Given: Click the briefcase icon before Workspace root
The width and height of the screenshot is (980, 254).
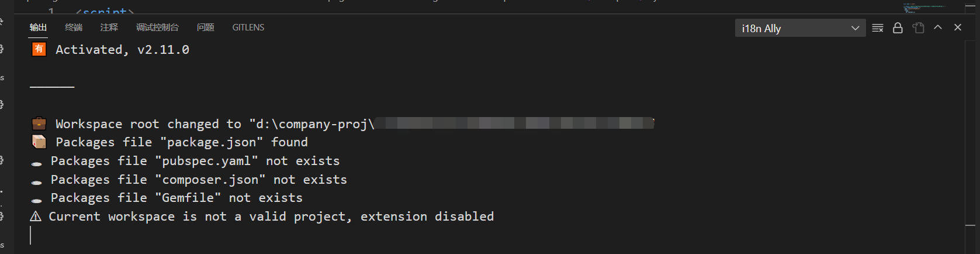Looking at the screenshot, I should pyautogui.click(x=39, y=123).
